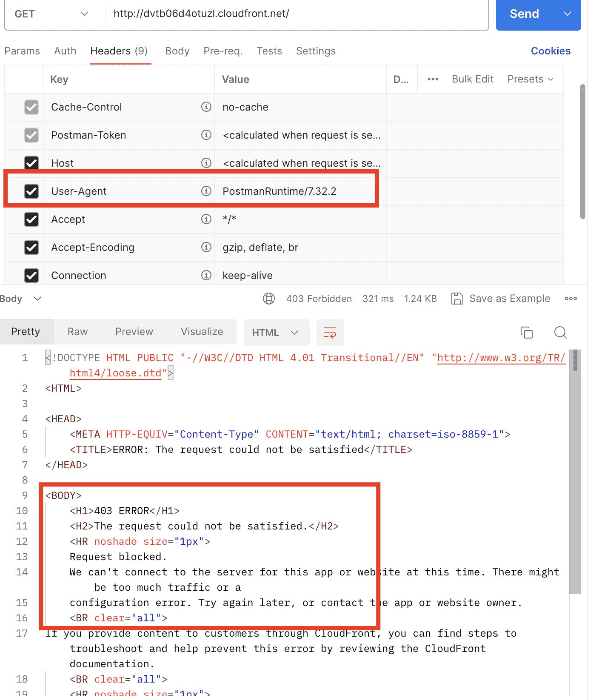This screenshot has height=700, width=599.
Task: Click Bulk Edit for headers
Action: point(472,79)
